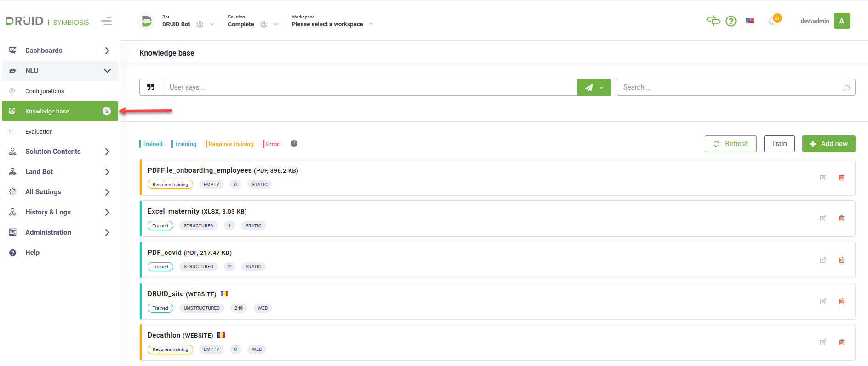Open Configurations under NLU
Viewport: 868px width, 366px height.
tap(45, 91)
